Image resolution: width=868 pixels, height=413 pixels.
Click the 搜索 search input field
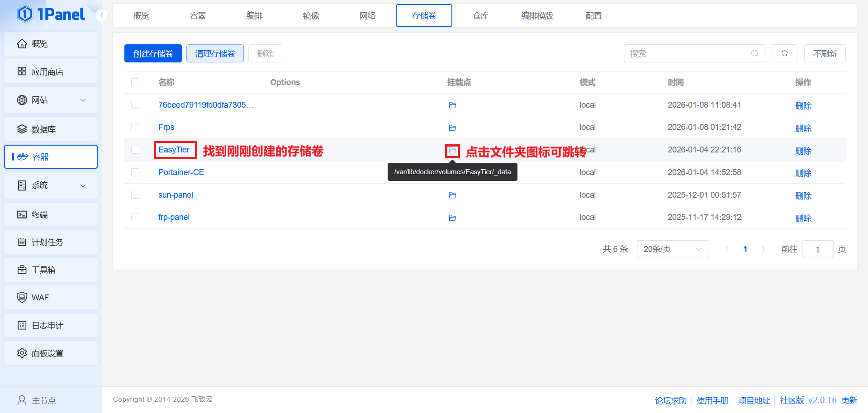click(694, 53)
